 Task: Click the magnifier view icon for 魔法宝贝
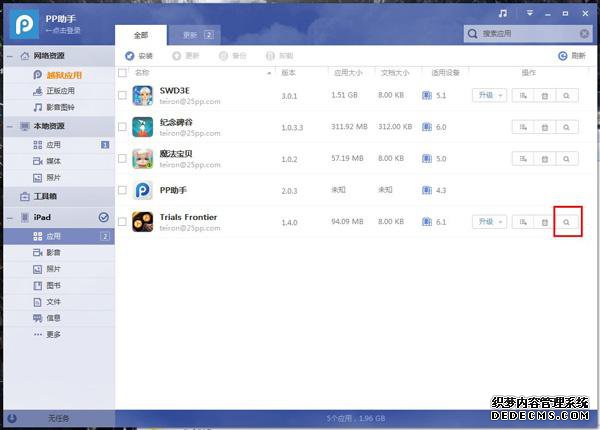tap(566, 159)
